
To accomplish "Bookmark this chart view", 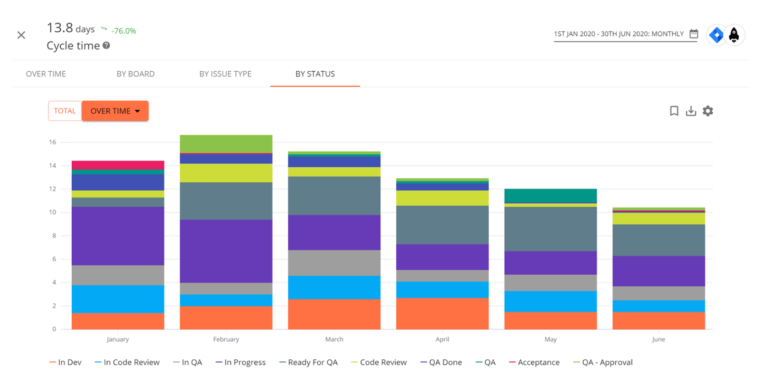I will pyautogui.click(x=674, y=111).
